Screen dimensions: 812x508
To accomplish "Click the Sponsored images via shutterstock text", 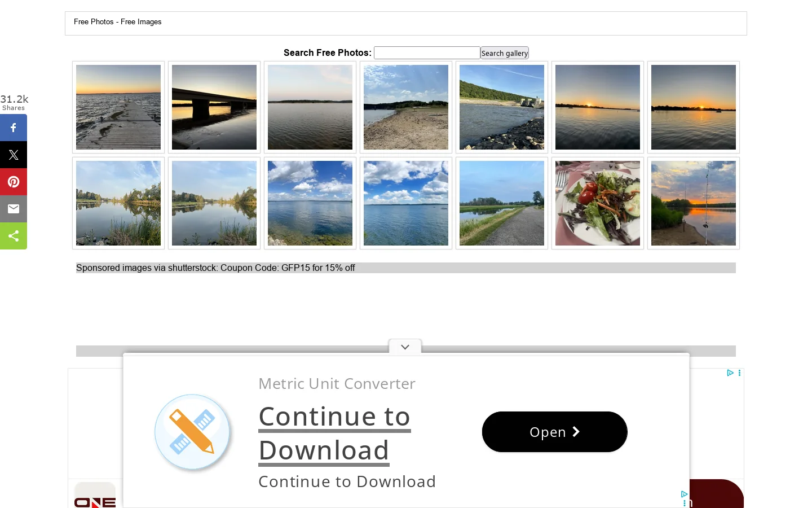I will (x=215, y=268).
